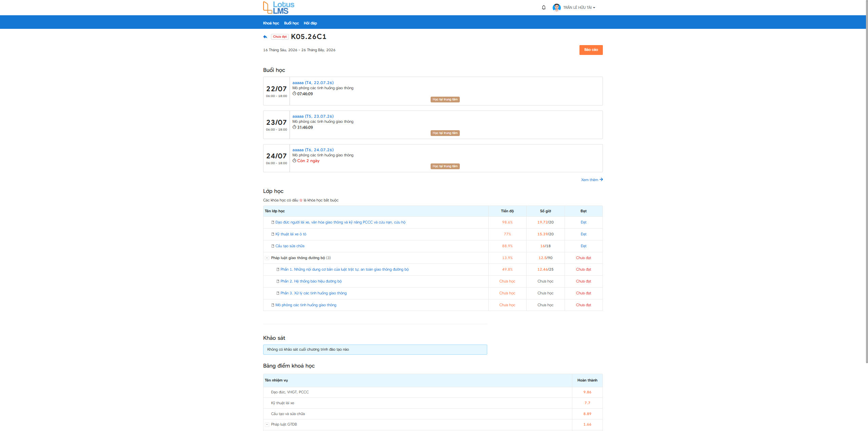Open Phần 3. Xử lý các tình huống
Viewport: 868px width, 431px height.
(x=314, y=293)
